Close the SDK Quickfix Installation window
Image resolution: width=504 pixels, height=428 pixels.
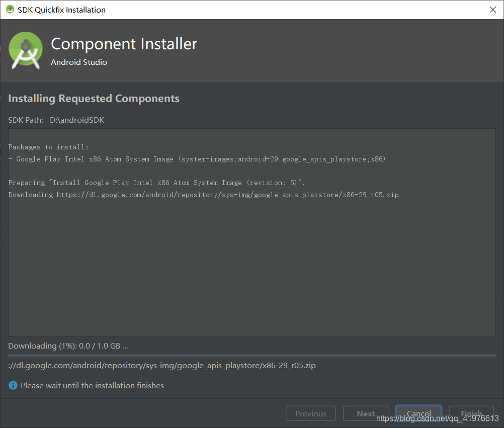[x=492, y=10]
